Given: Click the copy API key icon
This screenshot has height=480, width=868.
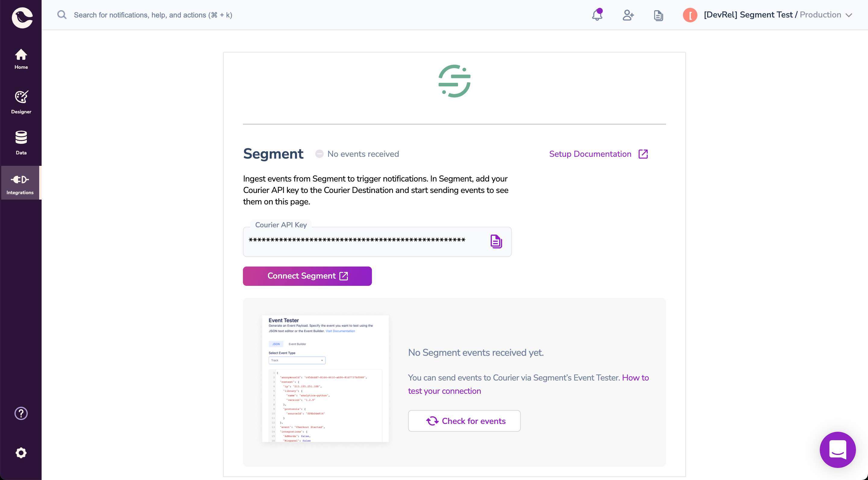Looking at the screenshot, I should coord(495,241).
